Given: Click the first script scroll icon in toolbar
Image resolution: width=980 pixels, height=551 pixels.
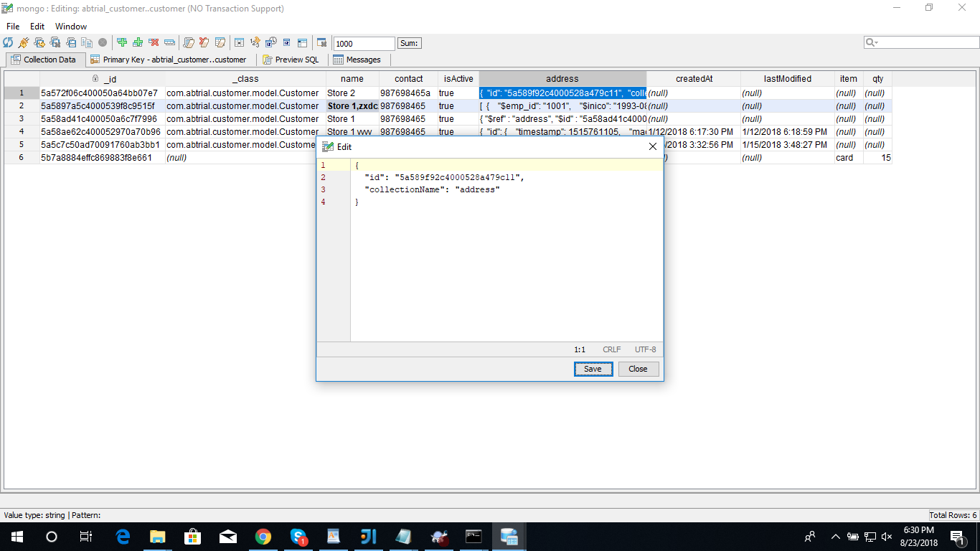Looking at the screenshot, I should tap(189, 43).
